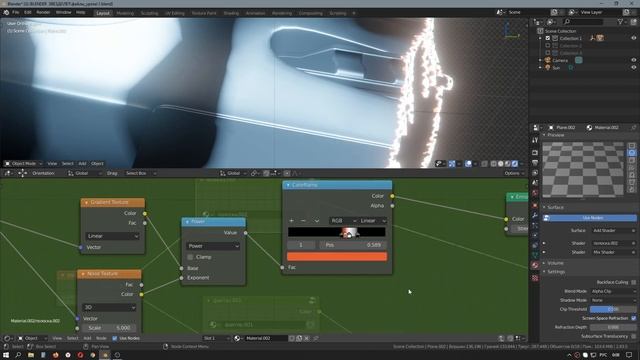Click Surface Add Shader selector button

(613, 231)
